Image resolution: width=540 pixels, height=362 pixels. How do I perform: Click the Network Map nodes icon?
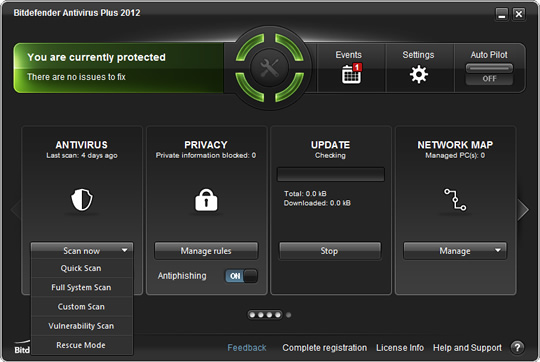(455, 199)
